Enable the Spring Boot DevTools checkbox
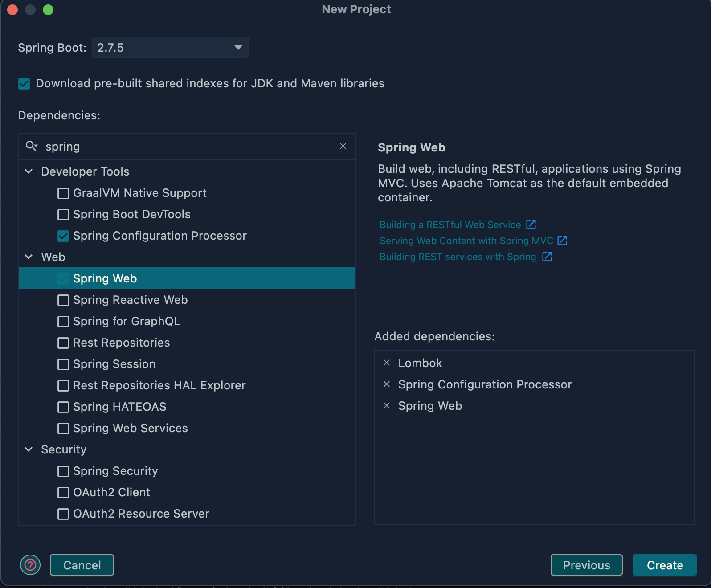The height and width of the screenshot is (588, 711). click(x=63, y=215)
